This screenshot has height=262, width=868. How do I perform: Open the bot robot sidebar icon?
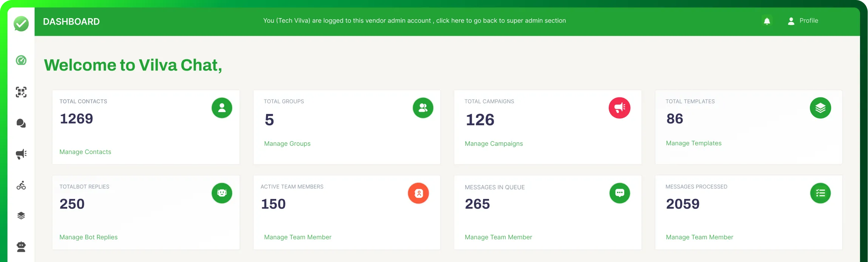[21, 247]
